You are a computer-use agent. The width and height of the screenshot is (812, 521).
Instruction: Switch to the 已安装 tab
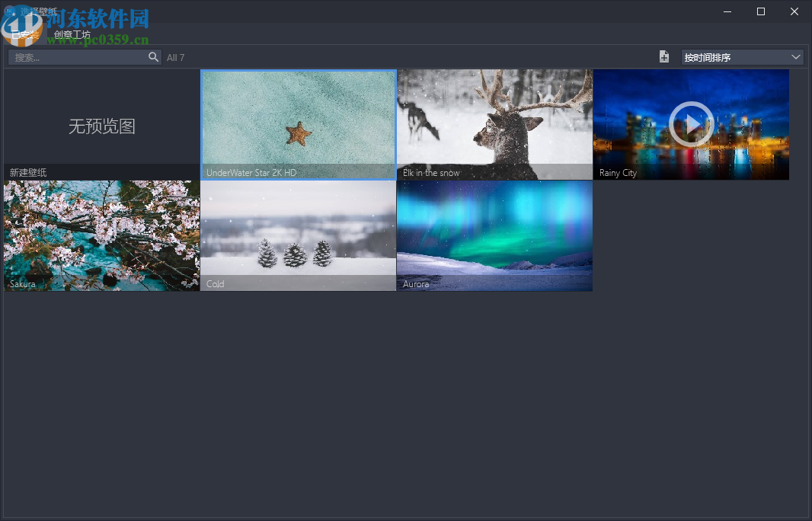click(x=25, y=35)
